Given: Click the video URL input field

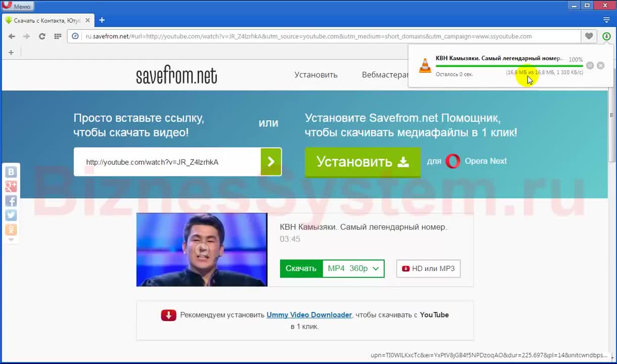Looking at the screenshot, I should (x=167, y=162).
